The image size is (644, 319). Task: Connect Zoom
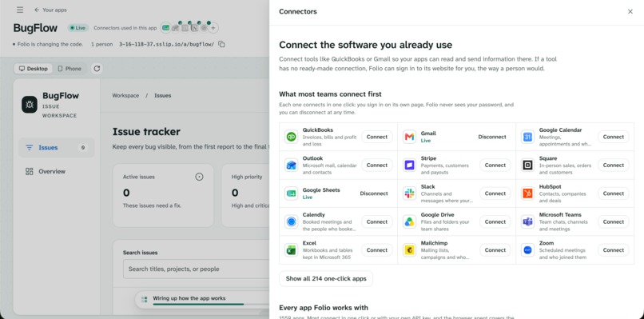pyautogui.click(x=614, y=250)
